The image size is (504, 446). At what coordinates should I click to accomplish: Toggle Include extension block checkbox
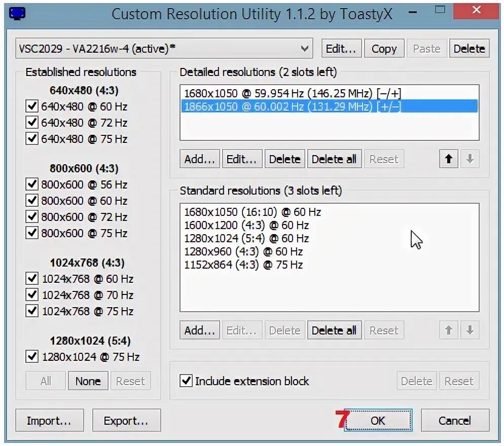pos(186,381)
